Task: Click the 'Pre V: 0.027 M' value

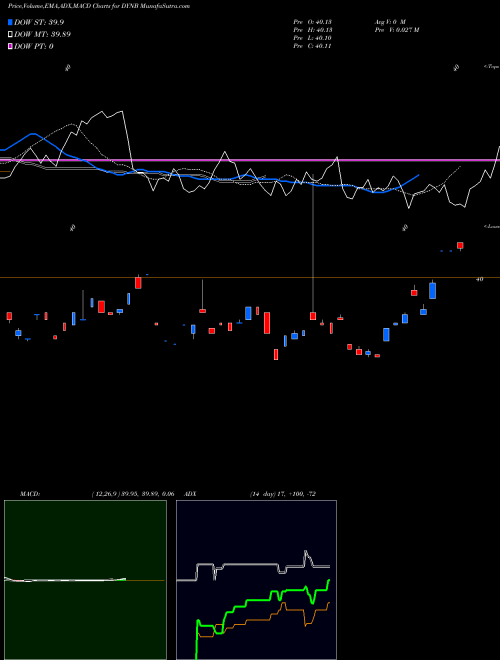Action: tap(396, 30)
